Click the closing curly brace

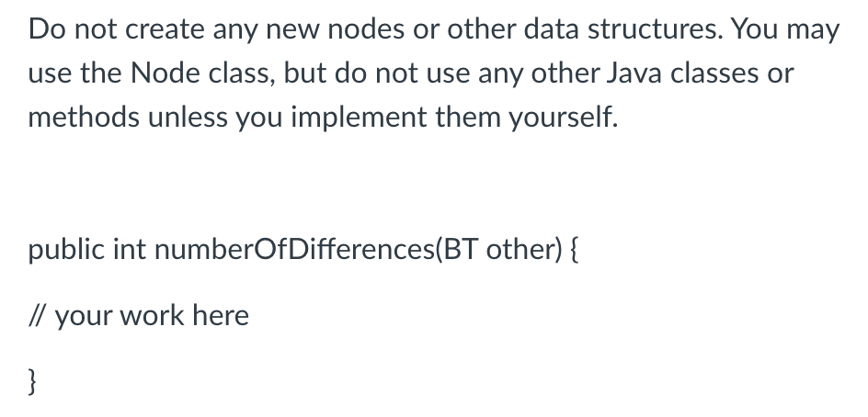[33, 381]
